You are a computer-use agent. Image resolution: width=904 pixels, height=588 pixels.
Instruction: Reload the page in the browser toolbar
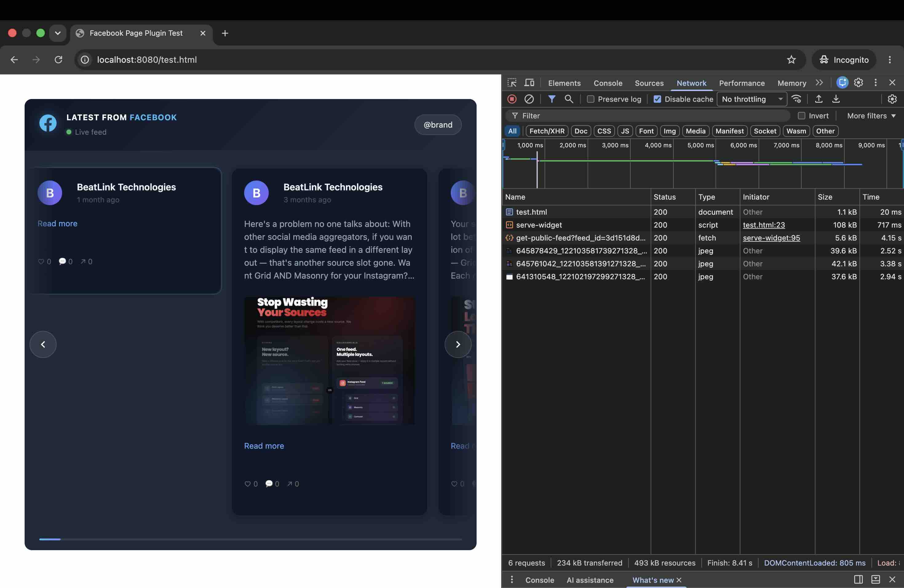click(x=58, y=60)
